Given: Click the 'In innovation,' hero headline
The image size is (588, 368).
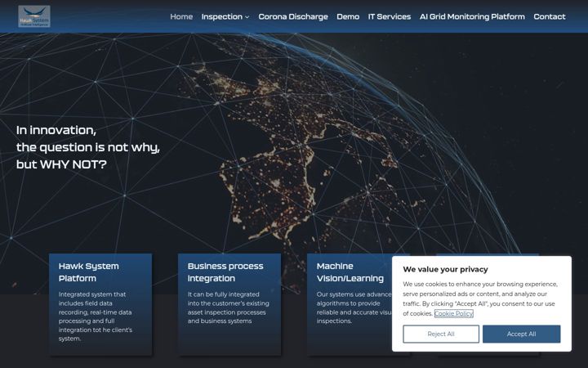Looking at the screenshot, I should coord(56,130).
